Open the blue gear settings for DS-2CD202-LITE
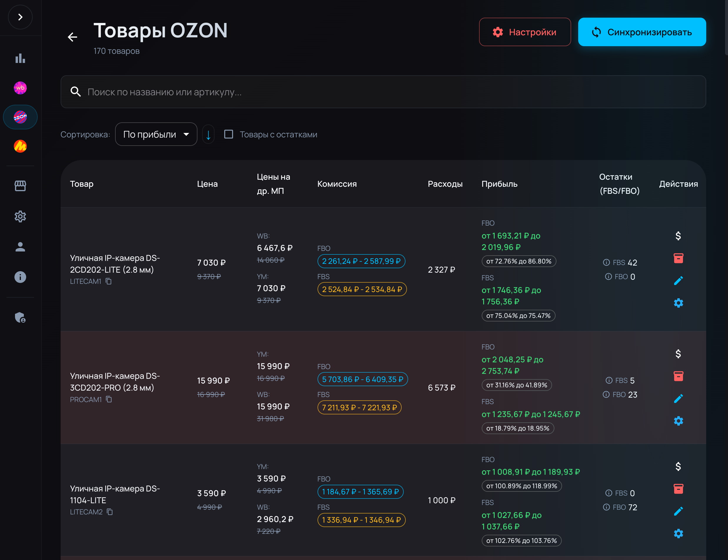The height and width of the screenshot is (560, 728). (678, 303)
